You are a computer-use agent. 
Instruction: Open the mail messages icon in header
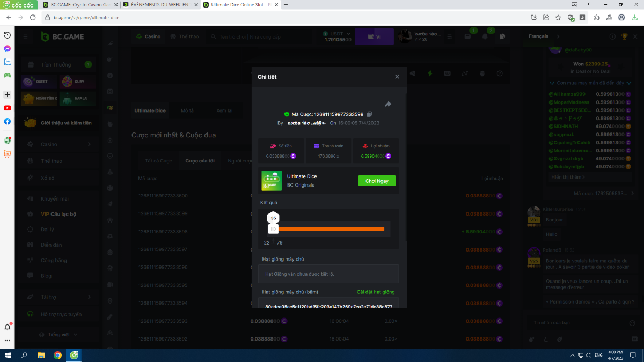coord(467,36)
